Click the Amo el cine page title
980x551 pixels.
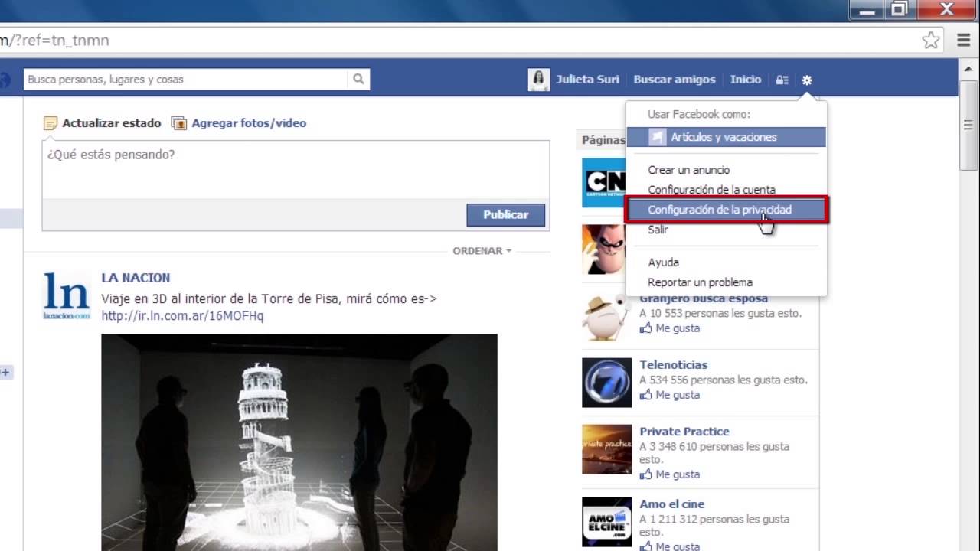tap(672, 504)
